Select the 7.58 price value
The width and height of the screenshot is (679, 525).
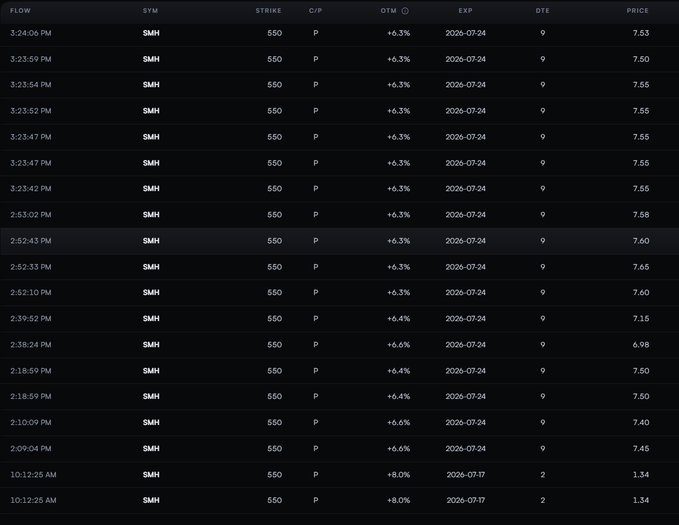click(x=641, y=214)
